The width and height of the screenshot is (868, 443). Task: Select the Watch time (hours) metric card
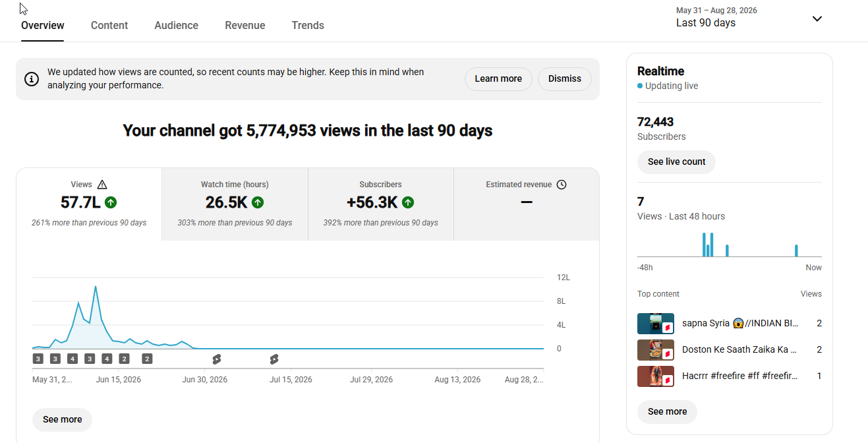pos(235,204)
